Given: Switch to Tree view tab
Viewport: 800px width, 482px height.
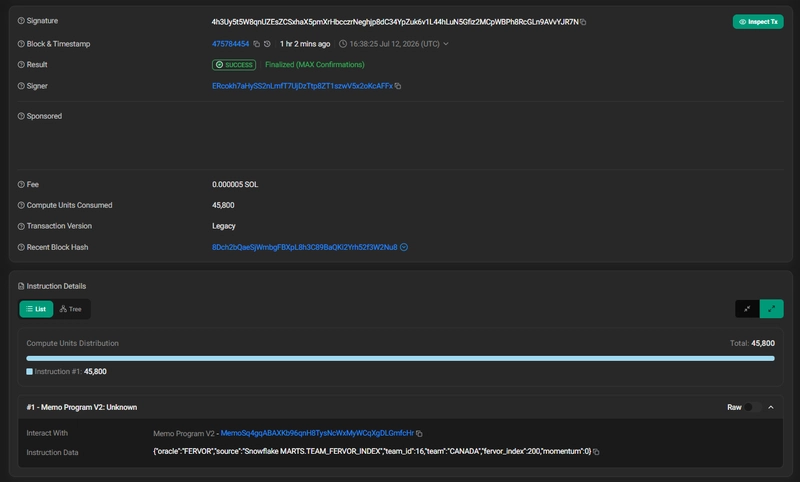Looking at the screenshot, I should pyautogui.click(x=71, y=309).
